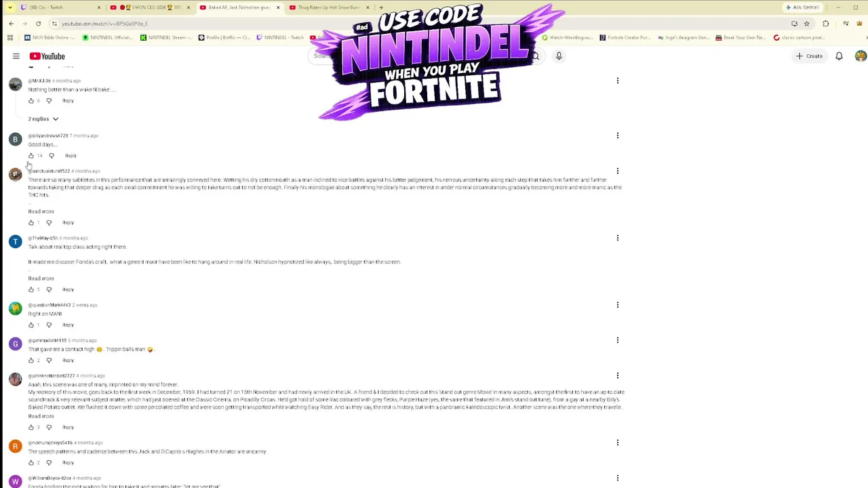The width and height of the screenshot is (868, 488).
Task: Dislike the "Right on MAN!" comment
Action: point(49,325)
